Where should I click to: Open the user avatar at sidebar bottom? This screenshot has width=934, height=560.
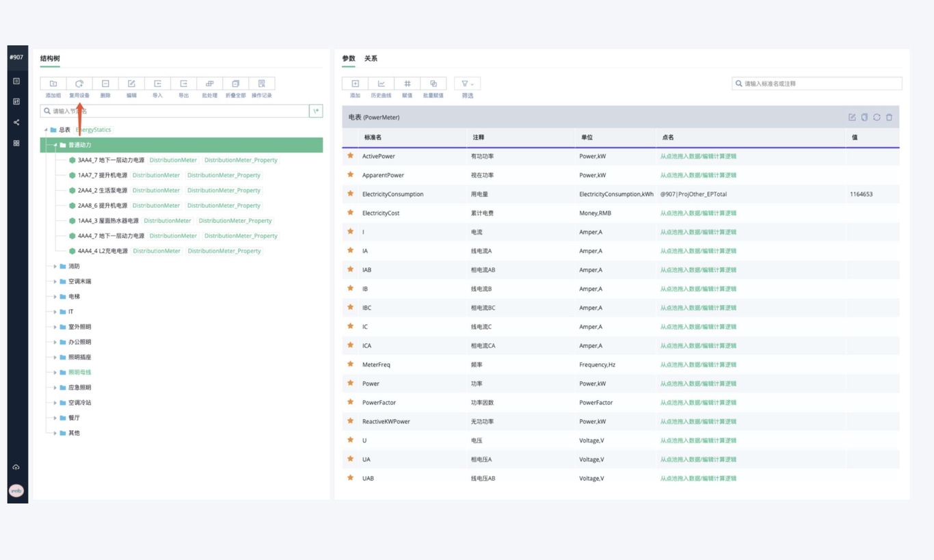[16, 490]
